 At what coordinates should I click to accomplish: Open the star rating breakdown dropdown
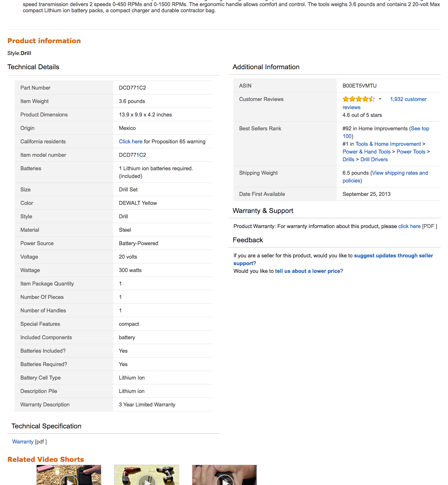pyautogui.click(x=380, y=99)
